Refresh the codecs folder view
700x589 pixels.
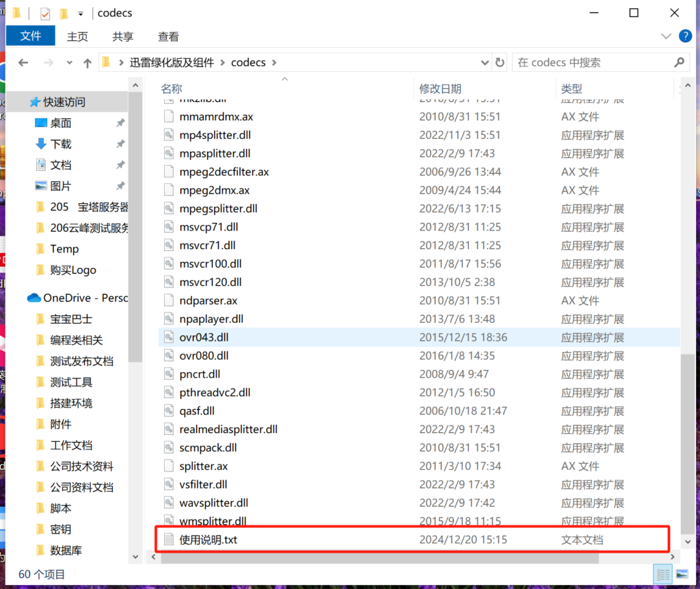pyautogui.click(x=500, y=62)
